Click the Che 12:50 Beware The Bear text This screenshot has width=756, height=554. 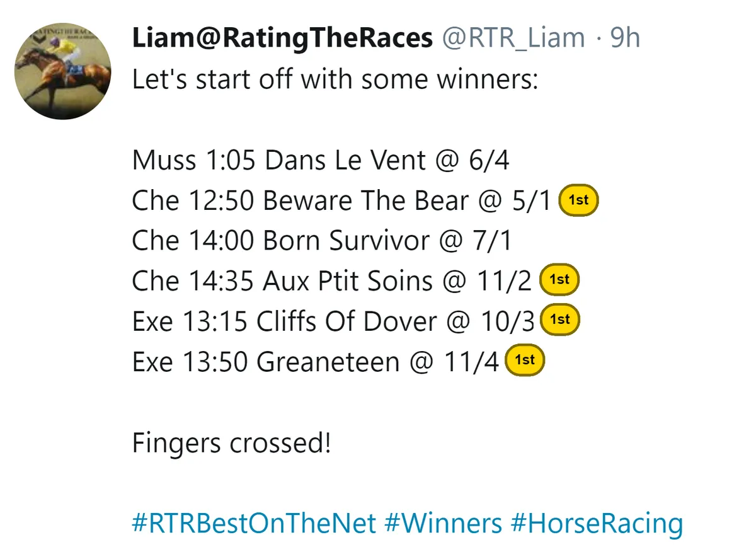click(301, 200)
